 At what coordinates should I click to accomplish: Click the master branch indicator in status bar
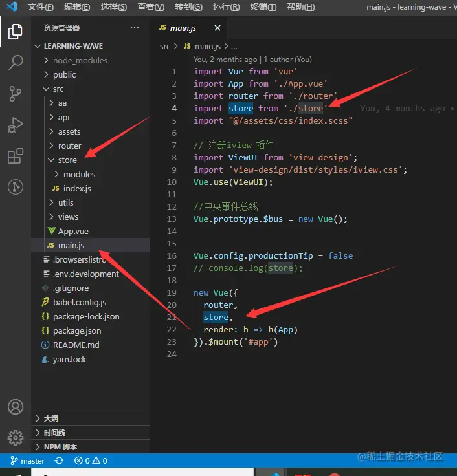tap(28, 461)
